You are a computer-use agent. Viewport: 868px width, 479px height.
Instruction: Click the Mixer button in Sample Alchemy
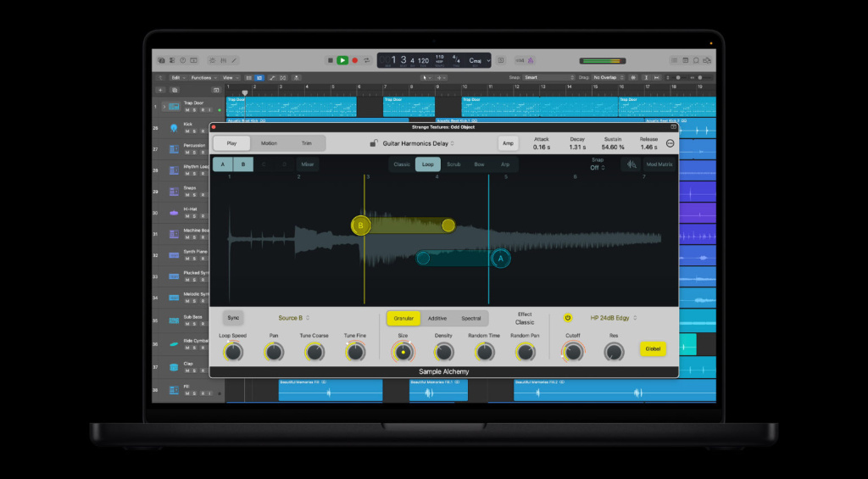coord(307,164)
